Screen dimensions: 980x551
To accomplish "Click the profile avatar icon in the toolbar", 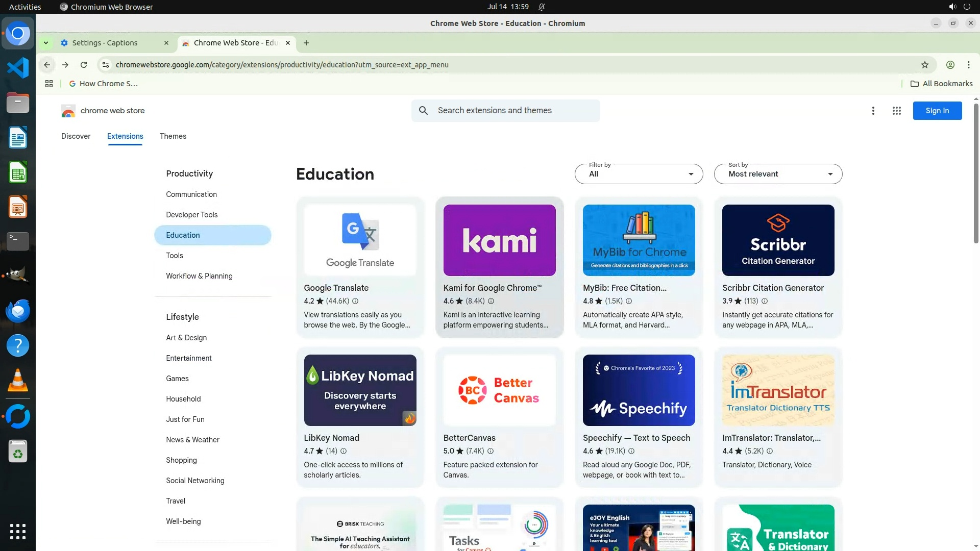I will click(950, 65).
